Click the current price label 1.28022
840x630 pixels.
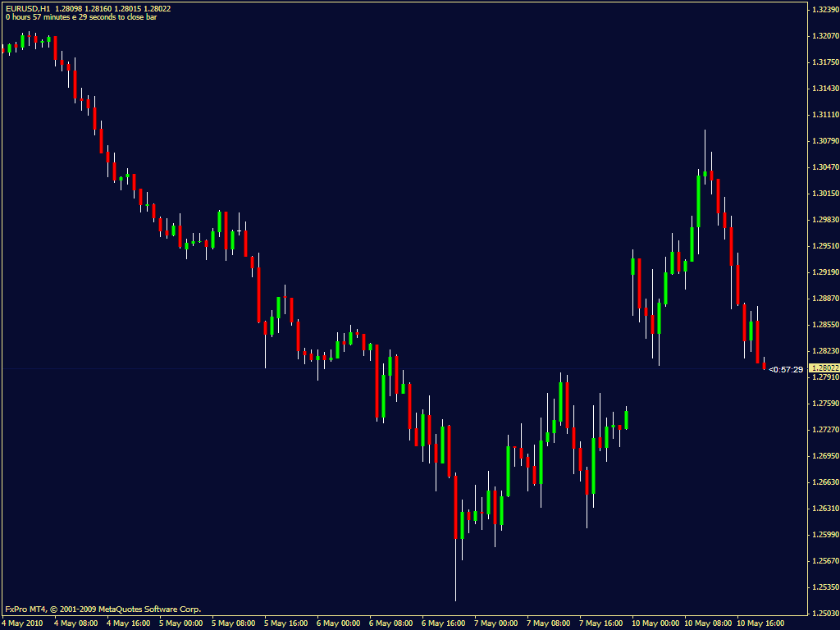823,368
